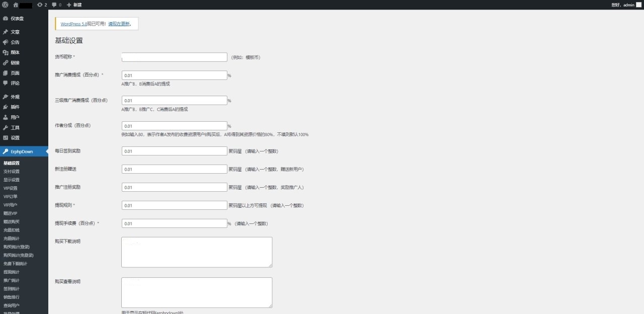The image size is (644, 314).
Task: Open 赠送VIP submenu
Action: [x=11, y=213]
